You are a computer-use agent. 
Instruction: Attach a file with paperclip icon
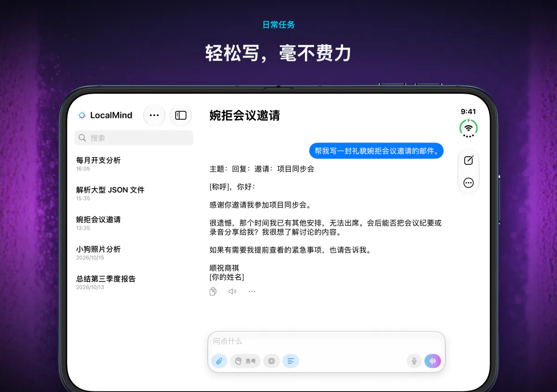tap(219, 361)
